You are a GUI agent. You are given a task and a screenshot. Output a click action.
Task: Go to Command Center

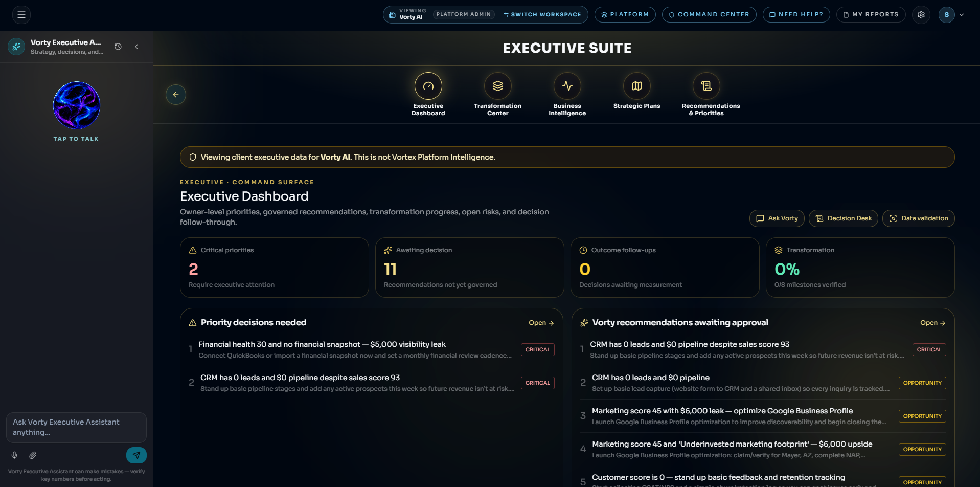tap(709, 15)
